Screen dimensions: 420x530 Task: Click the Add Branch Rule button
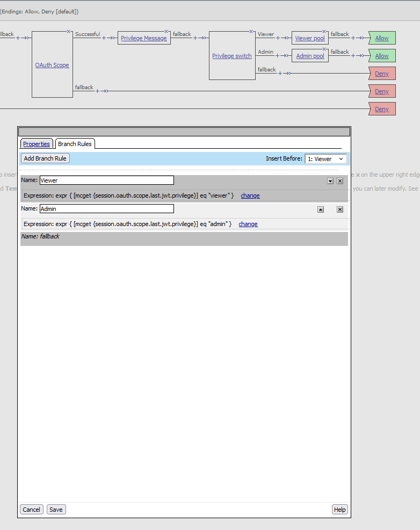tap(45, 158)
